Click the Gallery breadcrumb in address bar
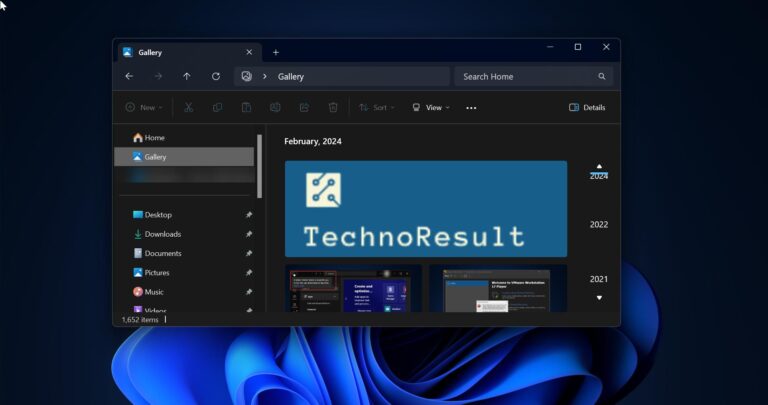 (x=291, y=76)
